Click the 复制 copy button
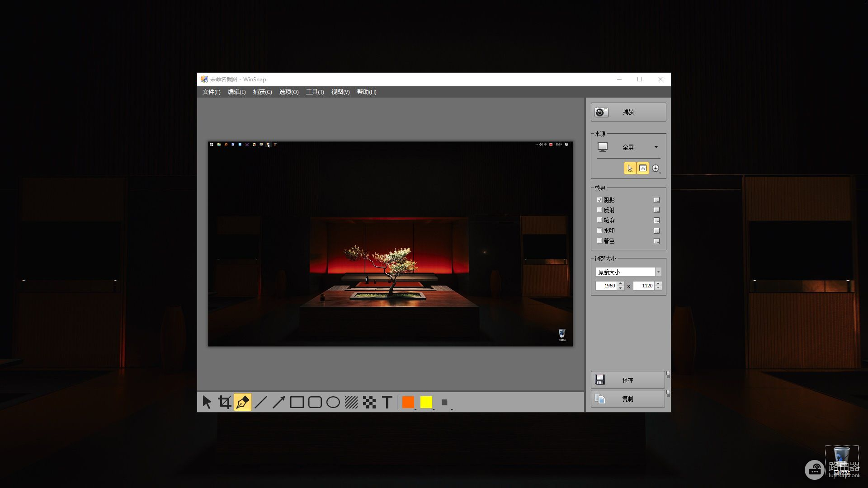 pyautogui.click(x=628, y=399)
